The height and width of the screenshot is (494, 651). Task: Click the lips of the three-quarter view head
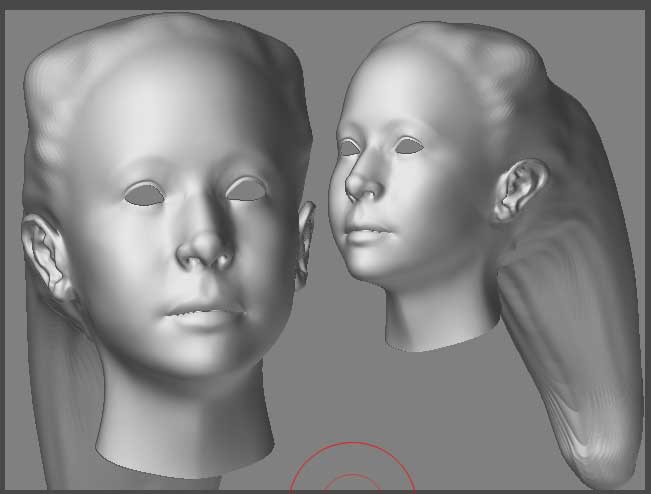[368, 234]
